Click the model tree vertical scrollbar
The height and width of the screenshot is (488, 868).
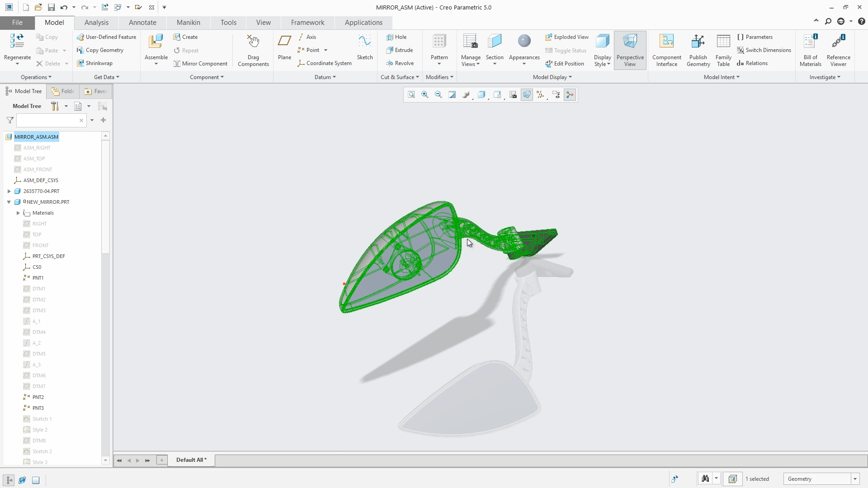click(105, 197)
